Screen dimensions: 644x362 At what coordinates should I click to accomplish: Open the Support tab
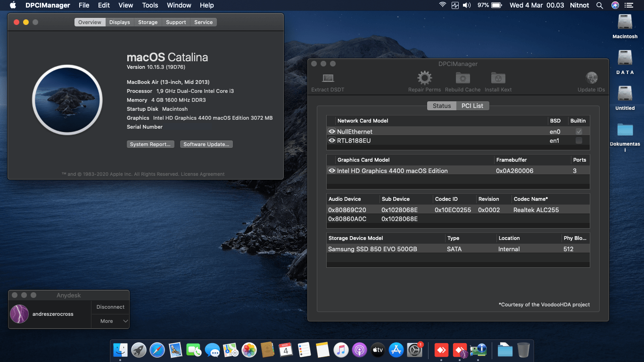[176, 22]
